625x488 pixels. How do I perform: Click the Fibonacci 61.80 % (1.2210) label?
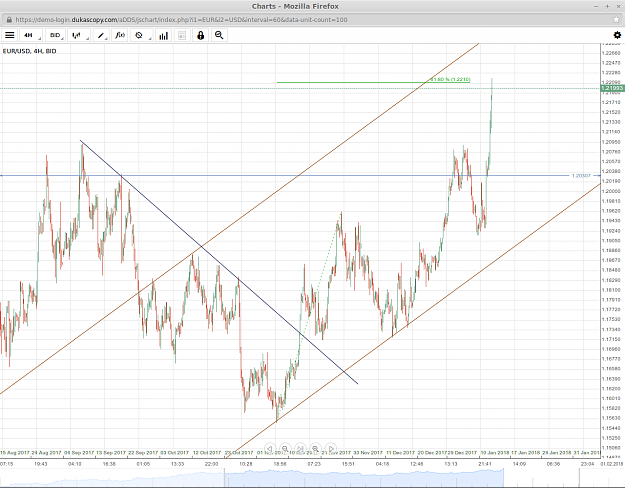(450, 79)
